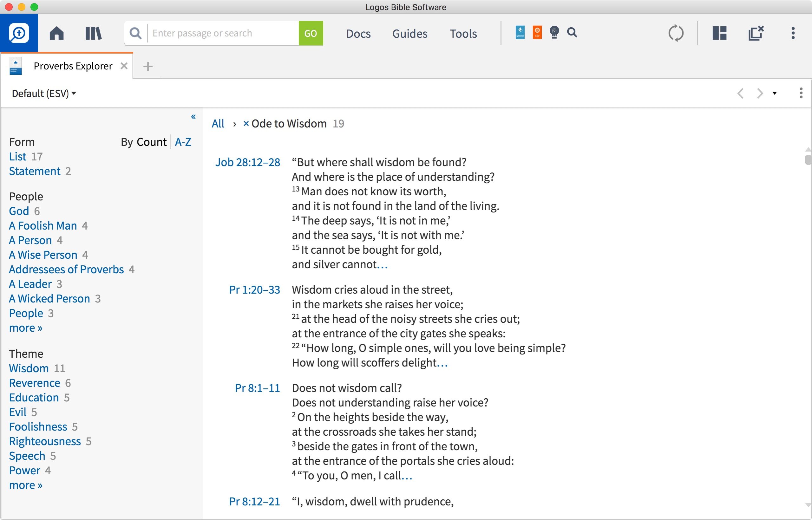Open Pr 8:1–11 reference
Viewport: 812px width, 520px height.
tap(257, 388)
